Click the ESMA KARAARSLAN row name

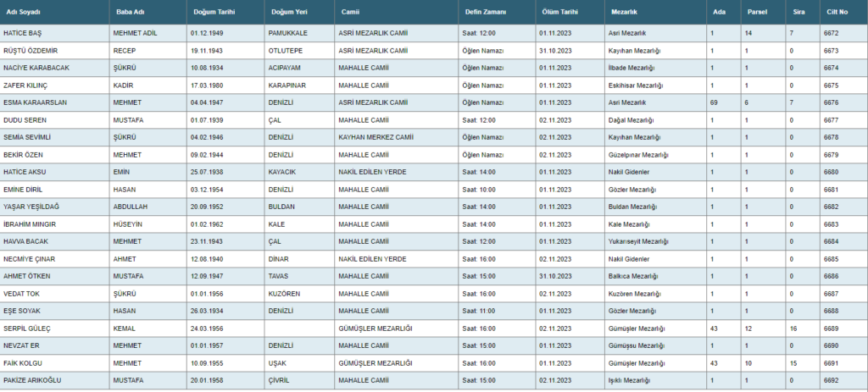(35, 102)
